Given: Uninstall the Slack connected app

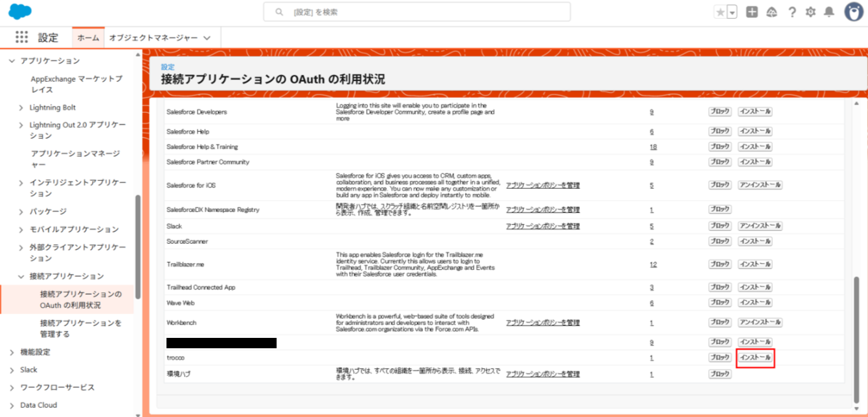Looking at the screenshot, I should [760, 226].
